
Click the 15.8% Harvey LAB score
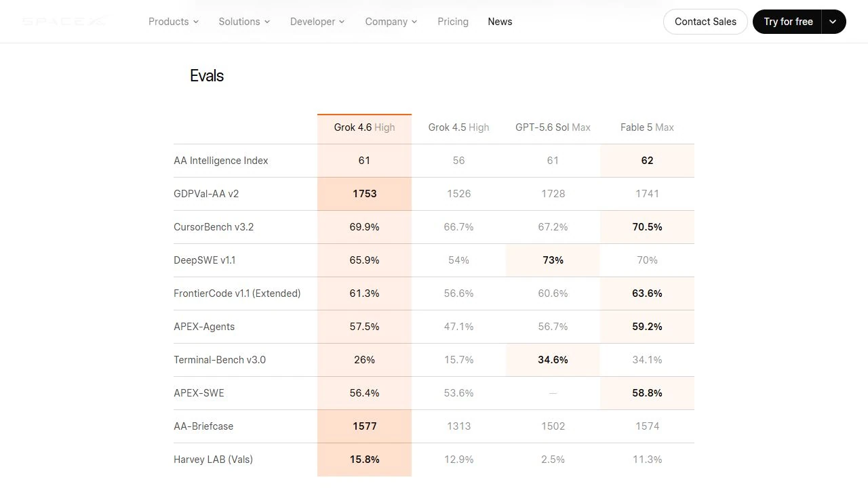(x=364, y=460)
